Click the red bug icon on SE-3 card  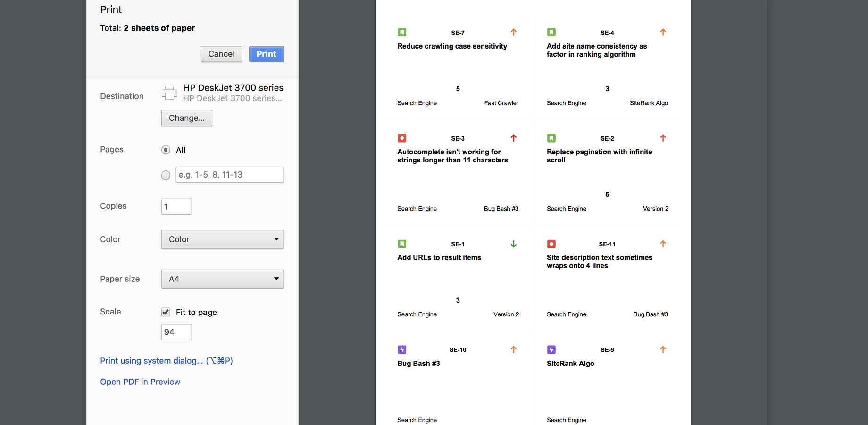coord(402,138)
